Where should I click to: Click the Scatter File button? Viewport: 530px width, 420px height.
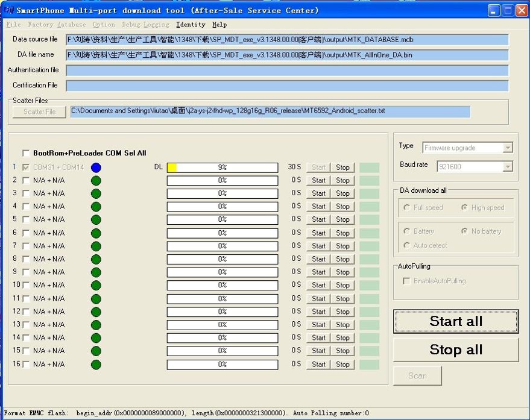(39, 112)
